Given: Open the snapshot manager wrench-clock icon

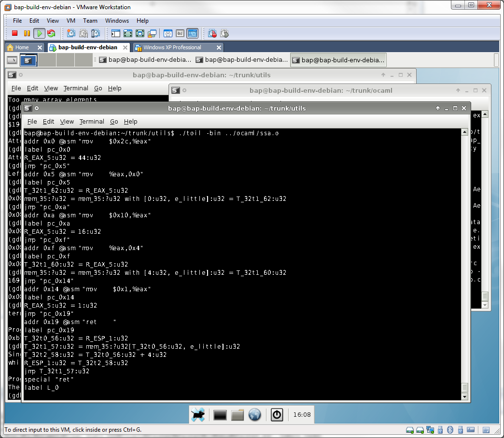Looking at the screenshot, I should tap(96, 33).
